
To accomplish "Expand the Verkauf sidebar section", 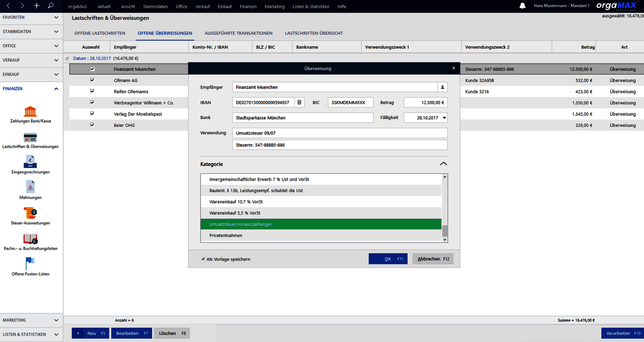I will click(x=31, y=60).
